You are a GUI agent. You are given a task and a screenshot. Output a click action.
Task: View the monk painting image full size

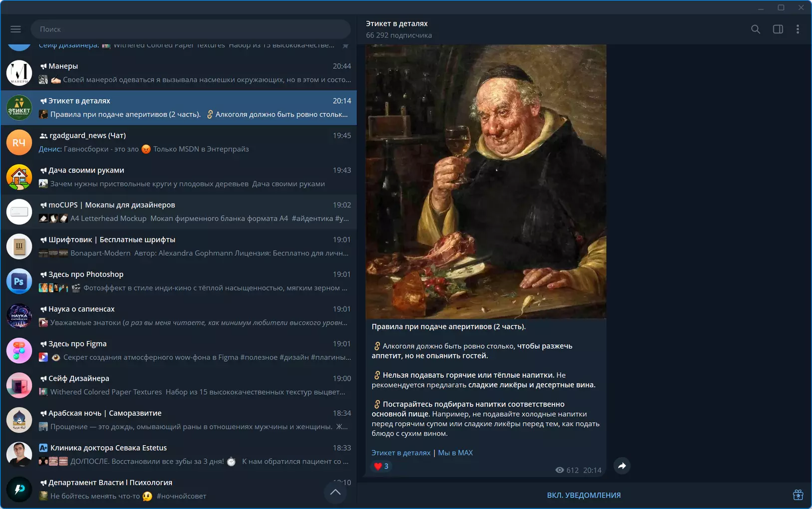[x=486, y=182]
